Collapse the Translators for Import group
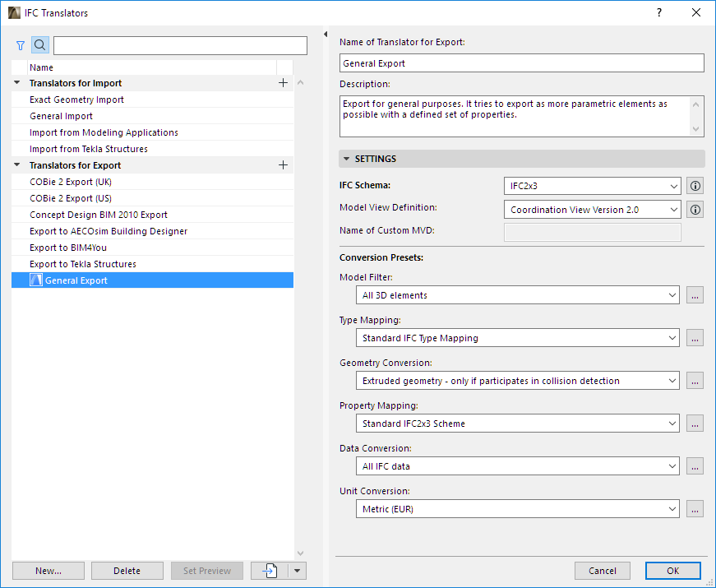The width and height of the screenshot is (716, 588). 18,83
